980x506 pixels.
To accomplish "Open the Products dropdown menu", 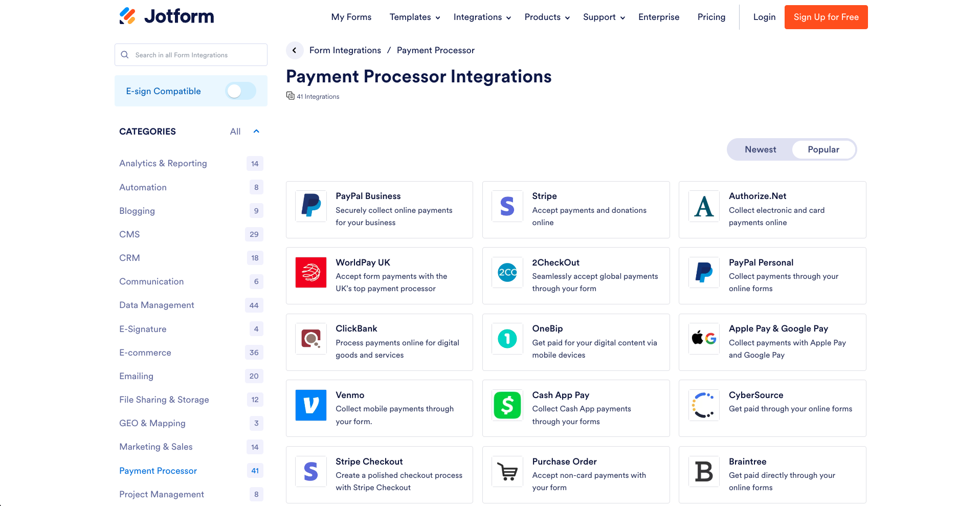I will pyautogui.click(x=547, y=17).
